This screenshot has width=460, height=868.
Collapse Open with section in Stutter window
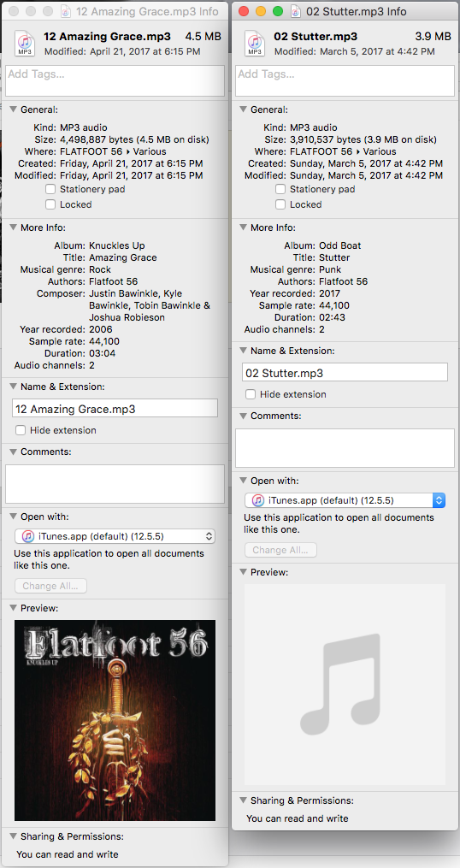tap(244, 481)
